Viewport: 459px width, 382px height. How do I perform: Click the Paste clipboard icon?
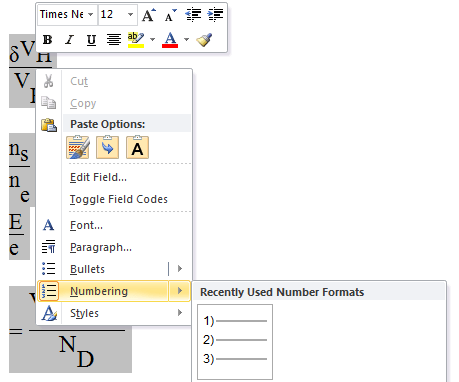tap(49, 125)
